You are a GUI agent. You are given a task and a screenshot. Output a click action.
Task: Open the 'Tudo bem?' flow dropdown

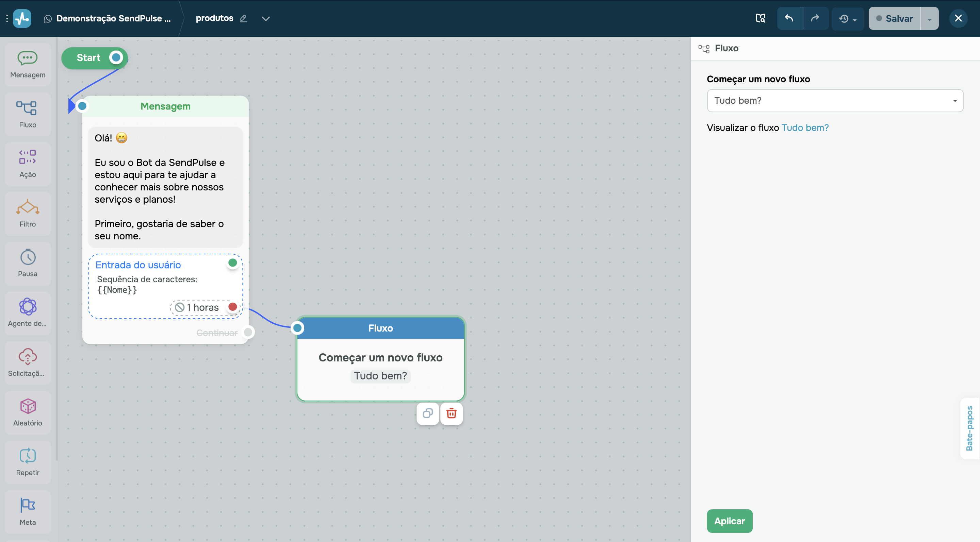[835, 101]
